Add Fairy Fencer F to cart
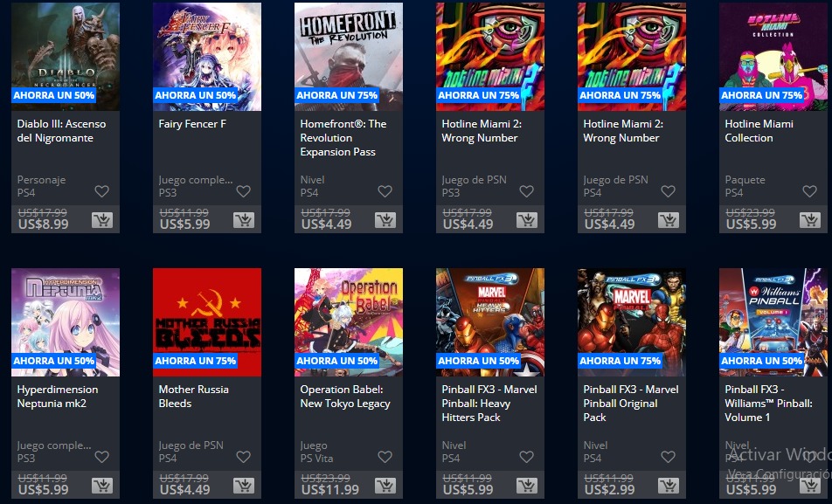The width and height of the screenshot is (832, 504). coord(244,219)
